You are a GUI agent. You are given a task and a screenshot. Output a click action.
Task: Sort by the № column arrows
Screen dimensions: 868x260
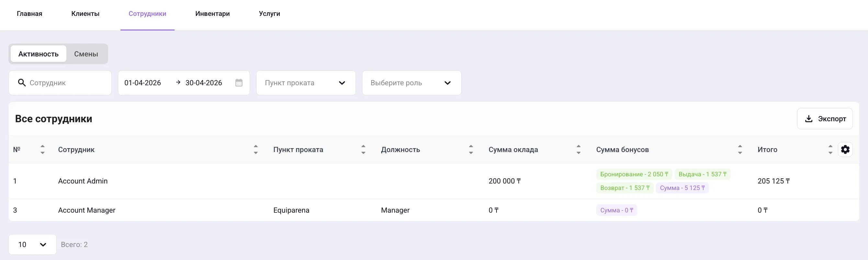pyautogui.click(x=42, y=149)
